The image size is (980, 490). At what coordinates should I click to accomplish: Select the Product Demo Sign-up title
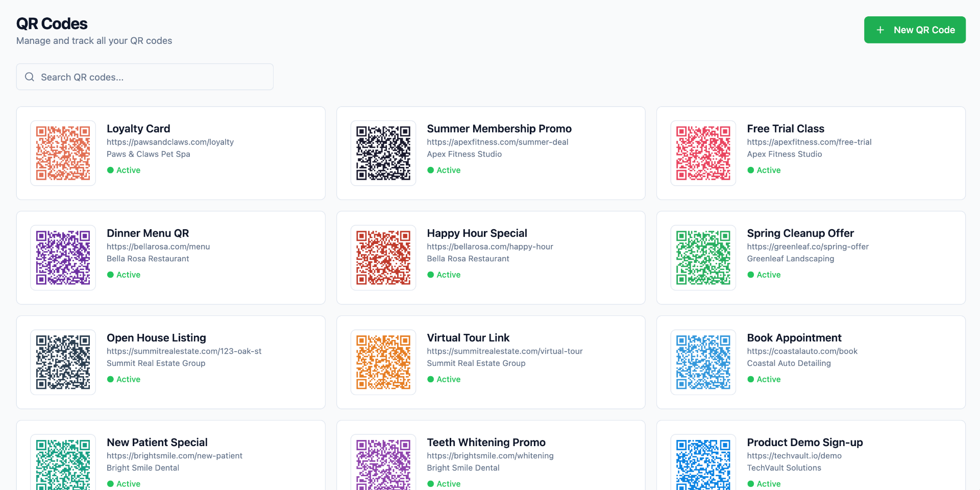(x=805, y=443)
